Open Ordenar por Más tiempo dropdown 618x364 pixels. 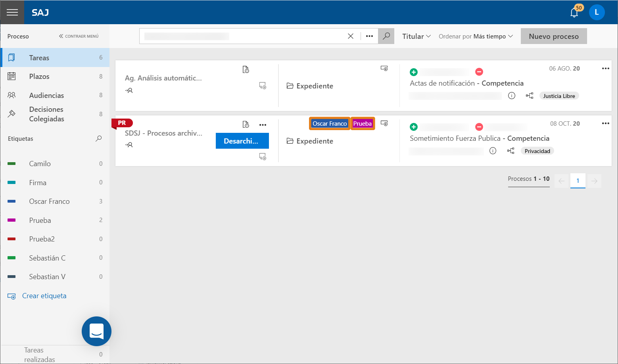[476, 36]
